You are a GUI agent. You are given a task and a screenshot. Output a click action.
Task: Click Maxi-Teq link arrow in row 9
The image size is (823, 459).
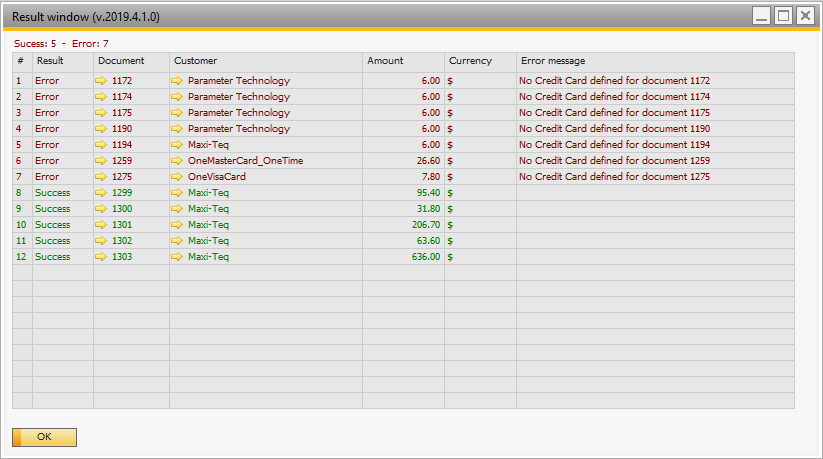click(x=177, y=209)
